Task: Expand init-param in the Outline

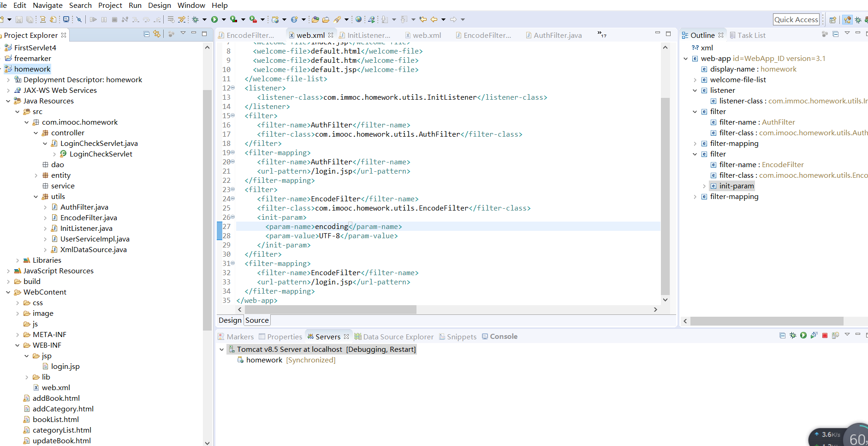Action: (704, 186)
